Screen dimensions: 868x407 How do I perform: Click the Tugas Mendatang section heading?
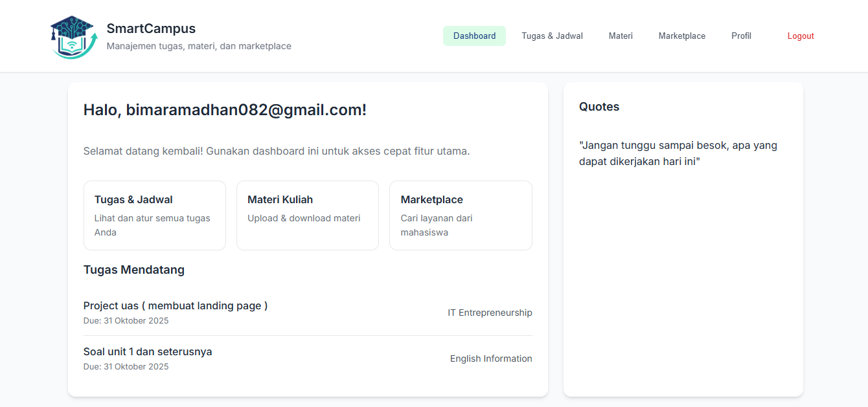(x=134, y=270)
